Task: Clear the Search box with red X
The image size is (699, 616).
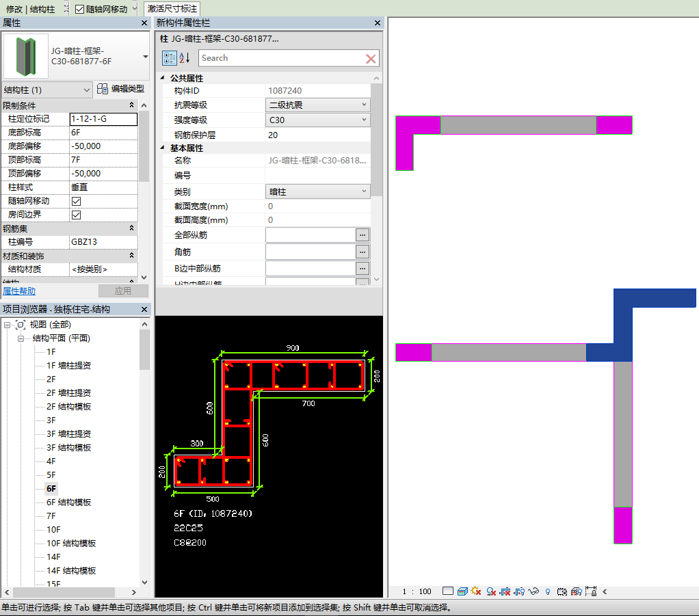Action: coord(371,58)
